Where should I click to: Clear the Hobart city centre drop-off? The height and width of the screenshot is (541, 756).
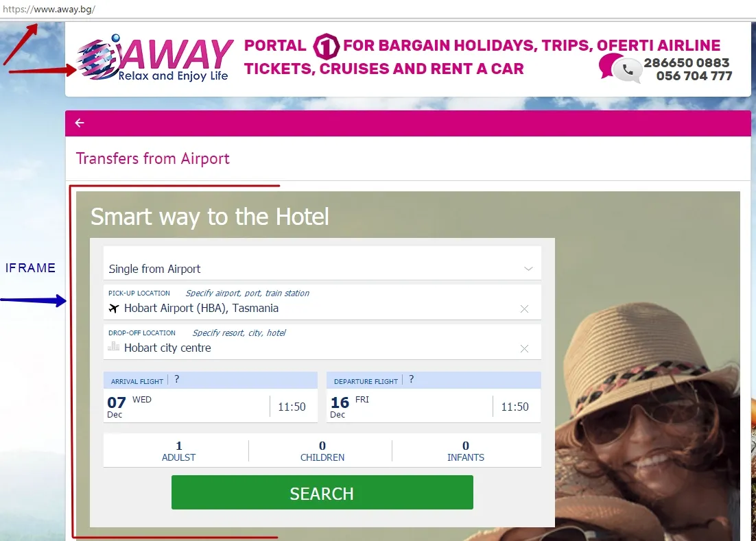point(524,349)
